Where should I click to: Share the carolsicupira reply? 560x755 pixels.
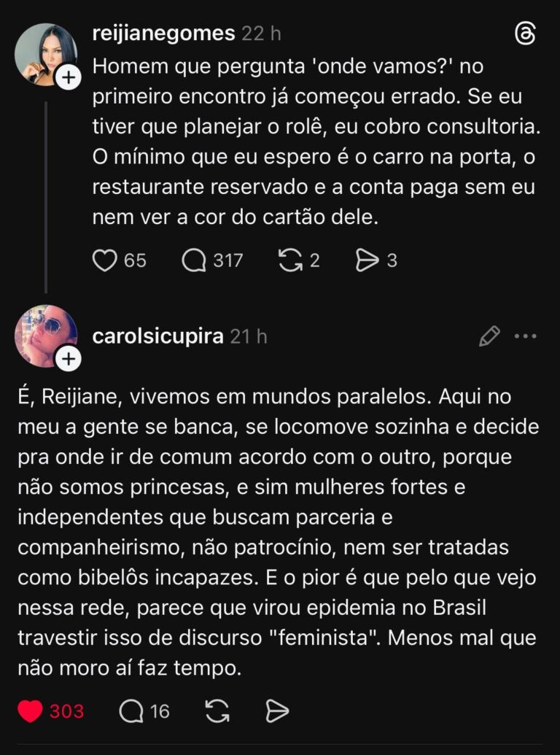(277, 711)
